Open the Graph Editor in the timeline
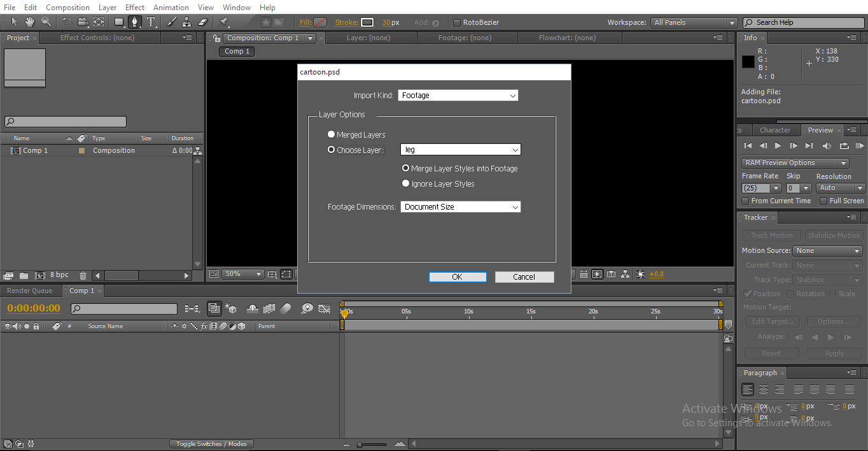 (x=325, y=308)
